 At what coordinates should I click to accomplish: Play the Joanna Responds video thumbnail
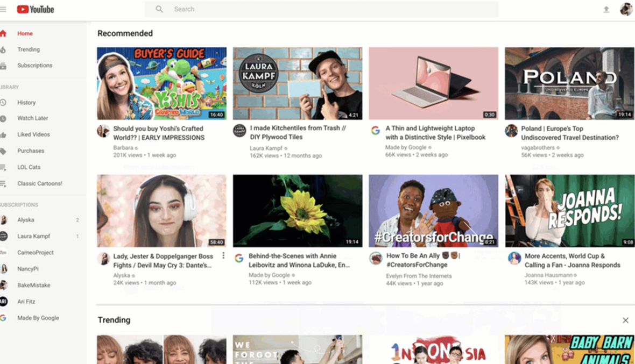pyautogui.click(x=569, y=211)
